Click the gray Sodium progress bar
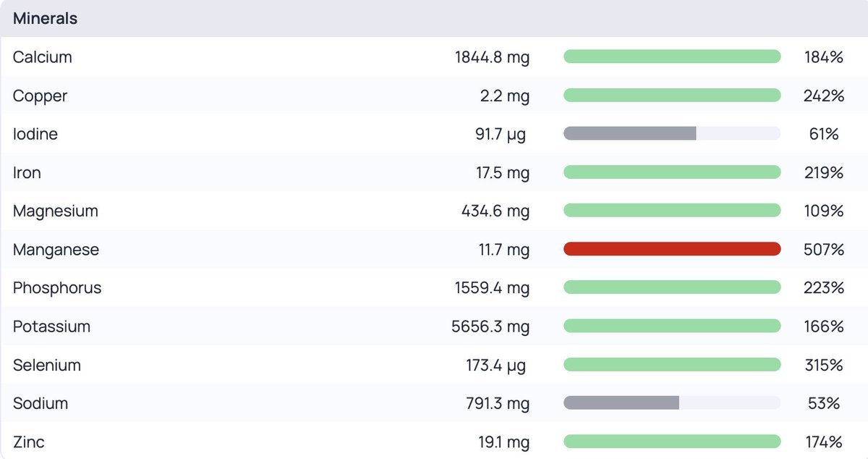Image resolution: width=868 pixels, height=459 pixels. pos(671,403)
